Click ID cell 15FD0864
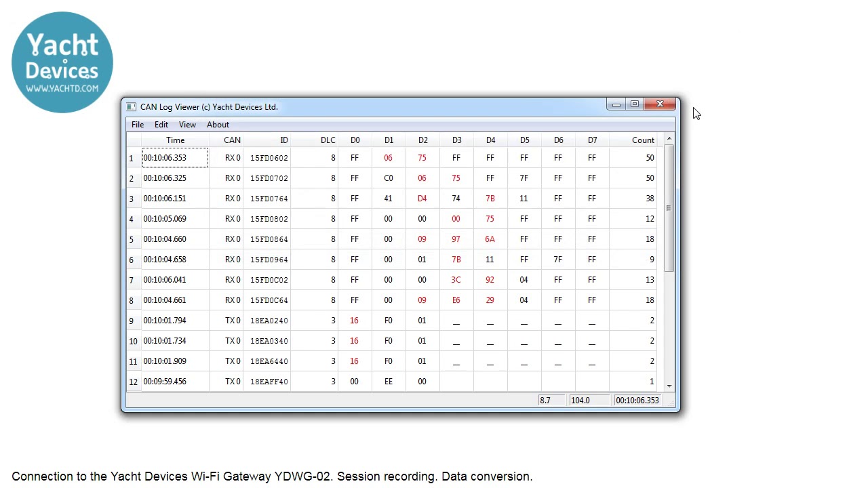 point(267,239)
